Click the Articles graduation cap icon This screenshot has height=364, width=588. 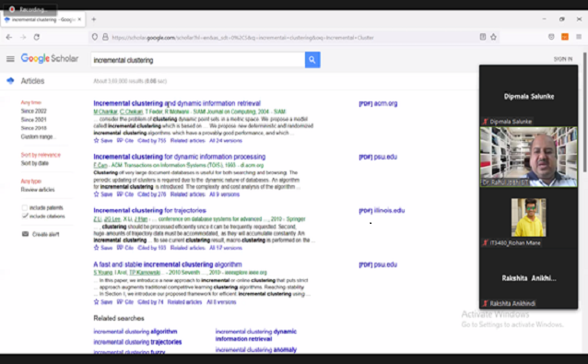point(10,80)
